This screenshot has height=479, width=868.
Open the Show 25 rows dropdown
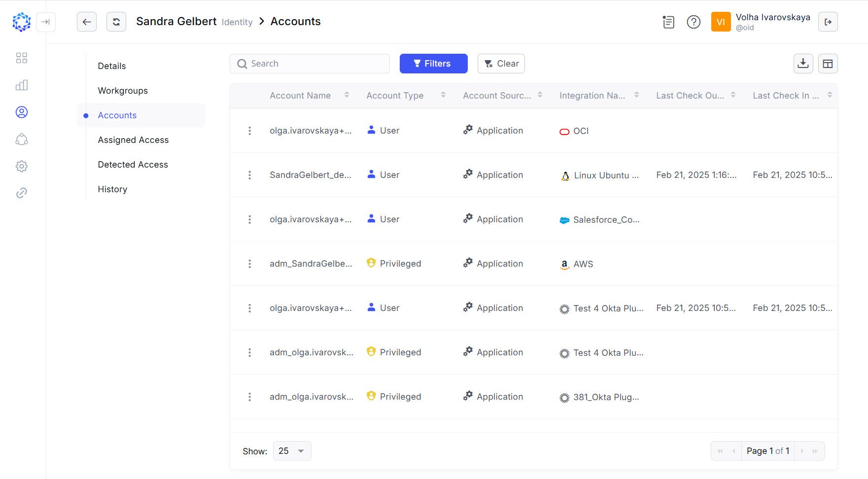click(x=292, y=450)
